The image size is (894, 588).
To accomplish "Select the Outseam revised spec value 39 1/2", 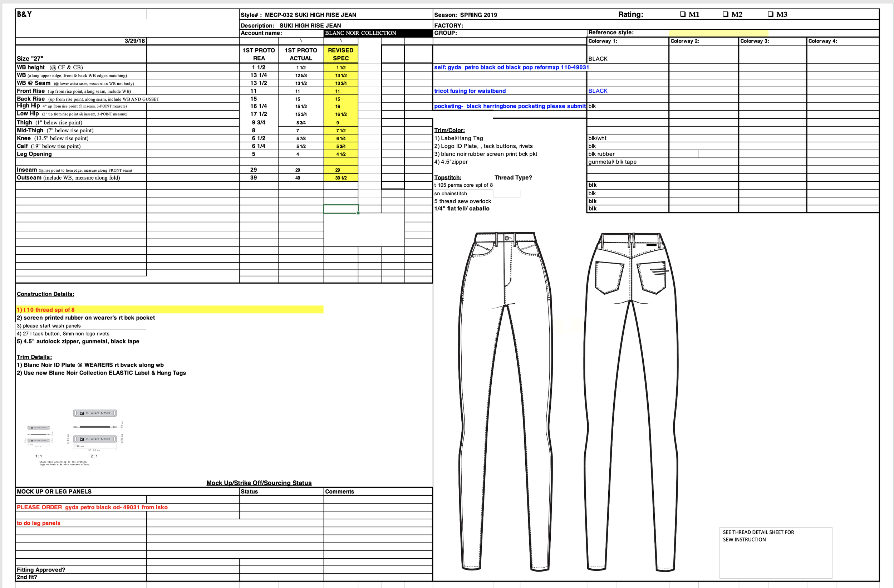I will (341, 178).
